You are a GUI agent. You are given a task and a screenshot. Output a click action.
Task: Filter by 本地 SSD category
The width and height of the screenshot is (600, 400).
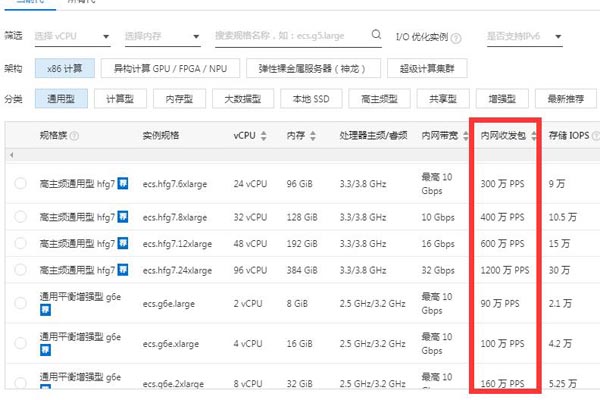coord(309,99)
